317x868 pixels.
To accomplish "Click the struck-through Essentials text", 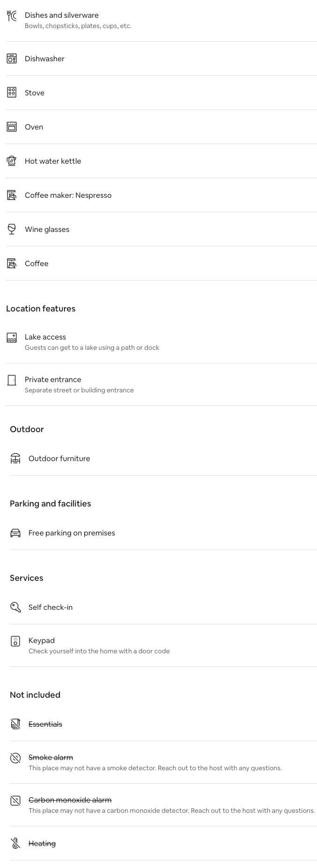I will pos(45,724).
